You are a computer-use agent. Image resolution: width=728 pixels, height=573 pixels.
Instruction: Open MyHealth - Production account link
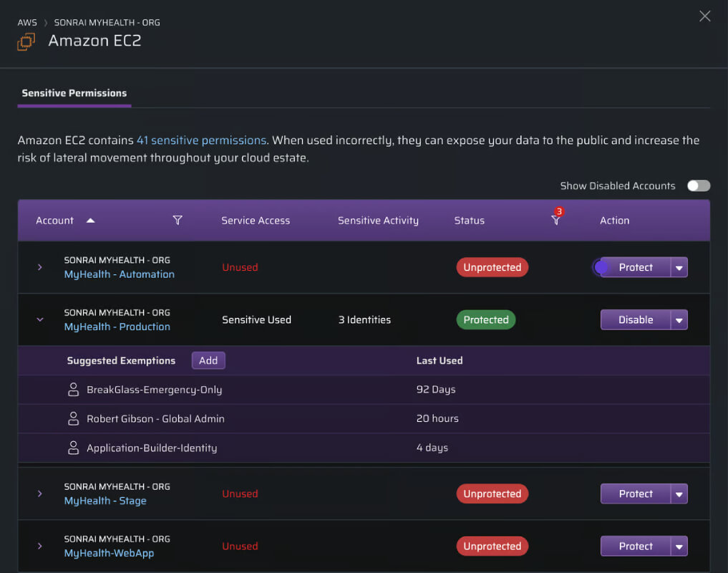tap(117, 327)
